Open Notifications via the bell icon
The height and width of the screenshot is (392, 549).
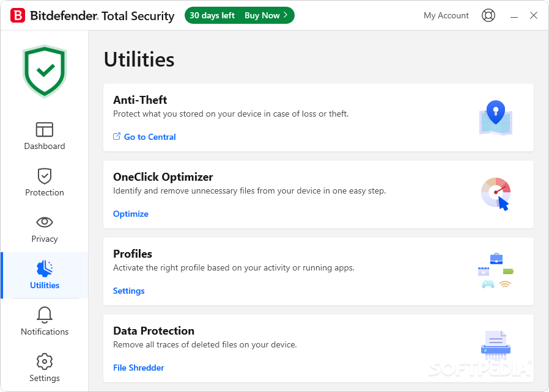coord(44,315)
